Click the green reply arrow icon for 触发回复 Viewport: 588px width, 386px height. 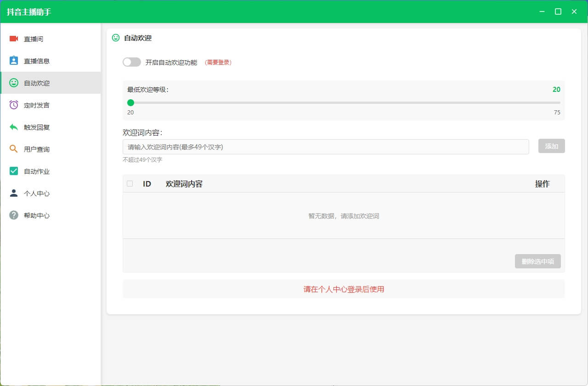click(x=14, y=127)
